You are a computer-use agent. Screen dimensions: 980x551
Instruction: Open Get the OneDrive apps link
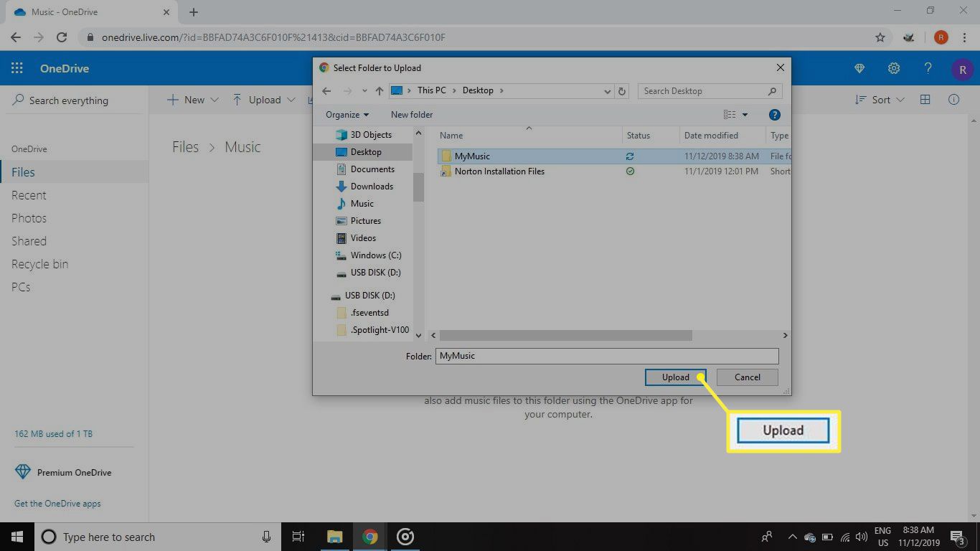tap(57, 504)
